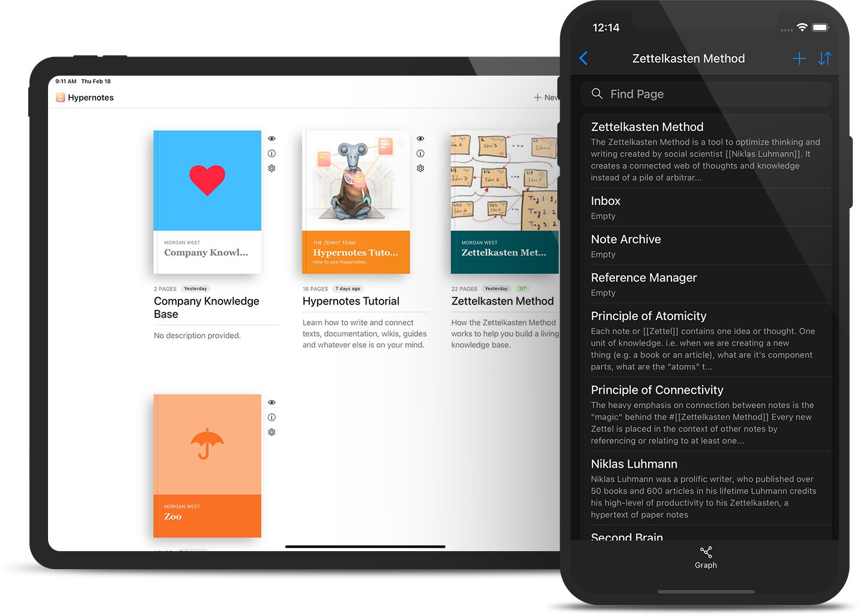Open the Company Knowledge Base book cover
The image size is (860, 616).
point(207,202)
